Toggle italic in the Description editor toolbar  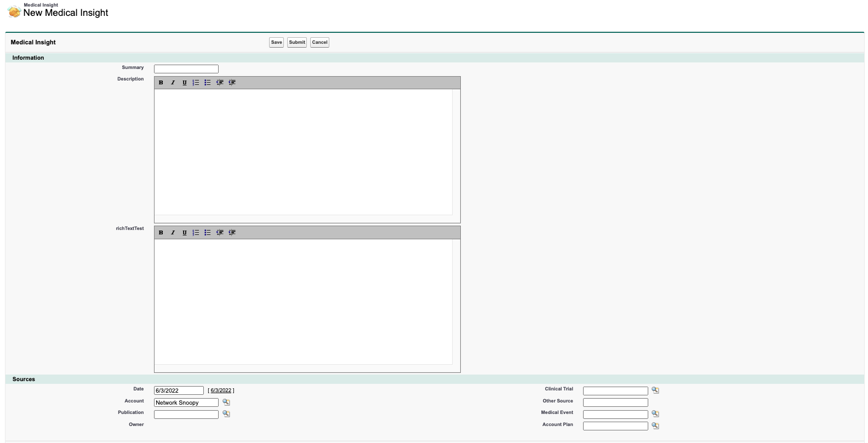point(173,83)
